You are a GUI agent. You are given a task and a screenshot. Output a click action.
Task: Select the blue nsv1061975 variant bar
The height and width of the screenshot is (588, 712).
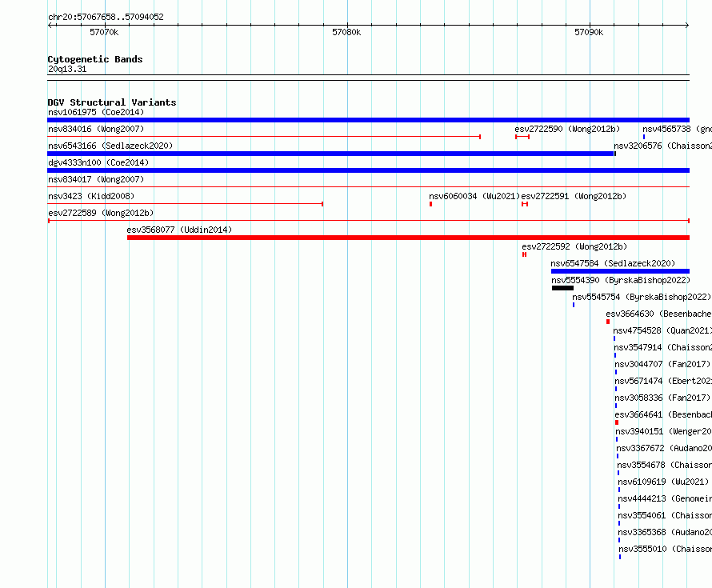tap(368, 120)
